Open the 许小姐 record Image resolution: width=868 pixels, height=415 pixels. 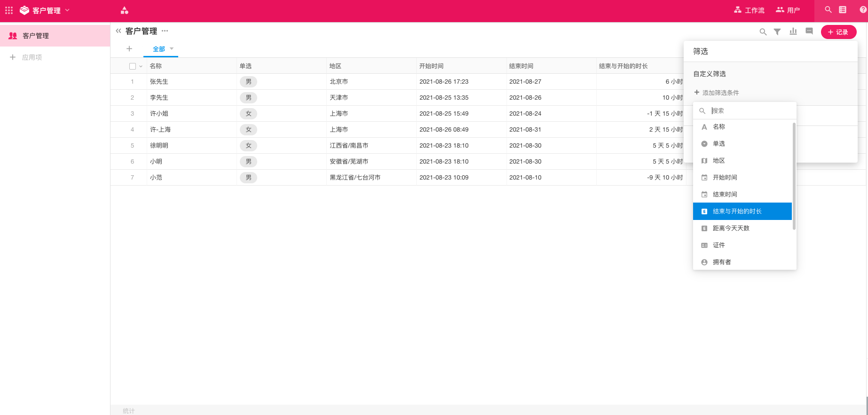pos(159,114)
